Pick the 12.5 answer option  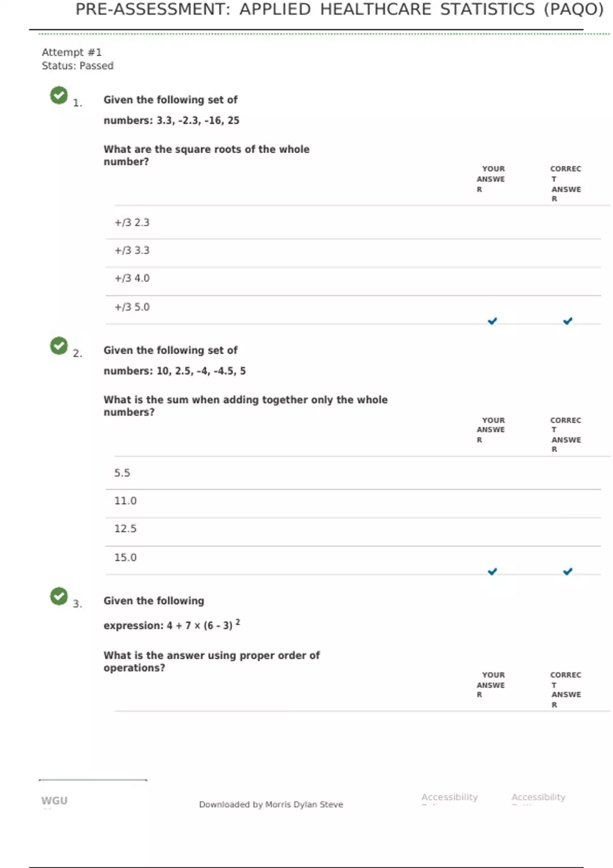[125, 528]
